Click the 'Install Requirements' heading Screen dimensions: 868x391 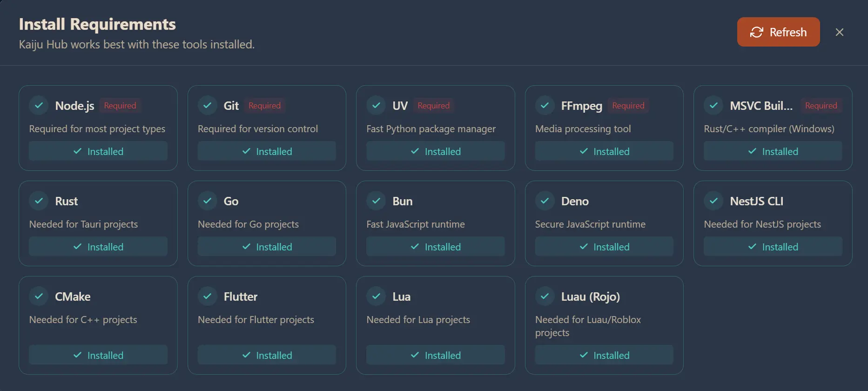tap(97, 24)
